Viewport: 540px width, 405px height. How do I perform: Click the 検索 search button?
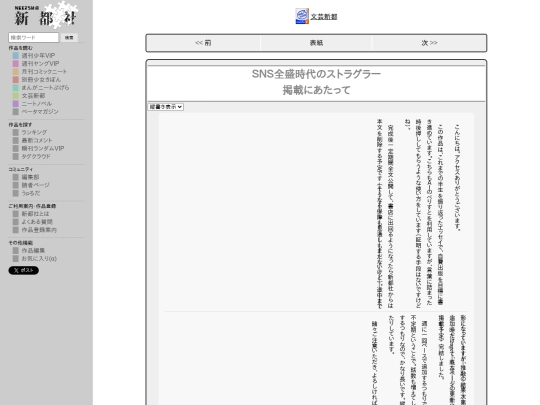[x=69, y=38]
